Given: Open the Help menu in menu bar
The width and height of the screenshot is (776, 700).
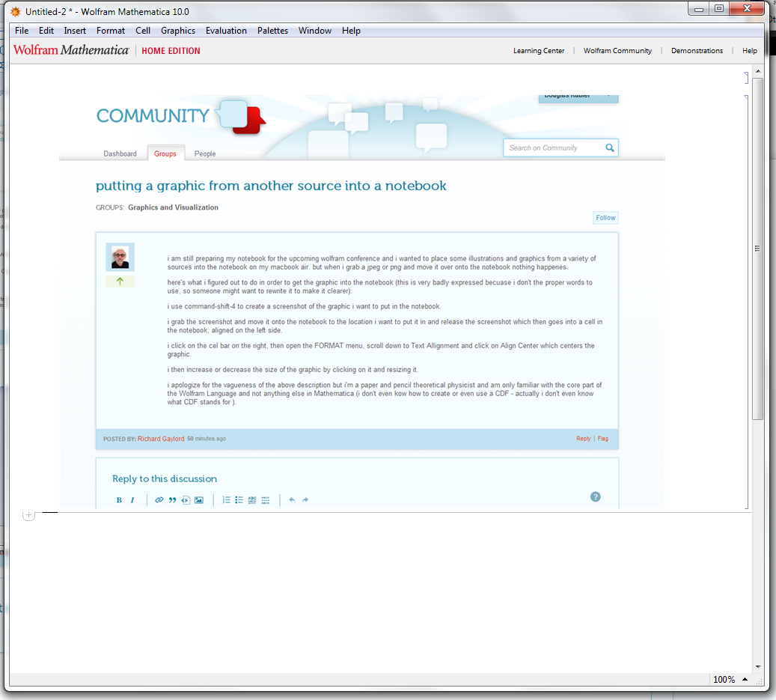Looking at the screenshot, I should [351, 31].
